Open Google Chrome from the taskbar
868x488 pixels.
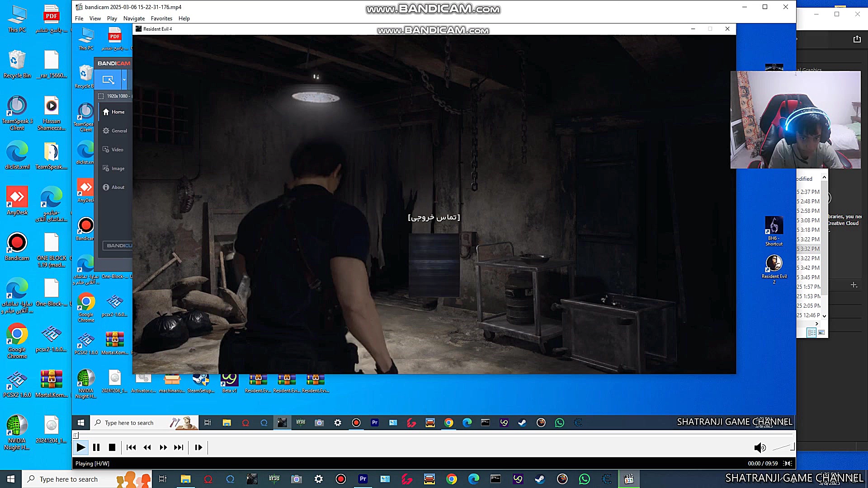451,479
